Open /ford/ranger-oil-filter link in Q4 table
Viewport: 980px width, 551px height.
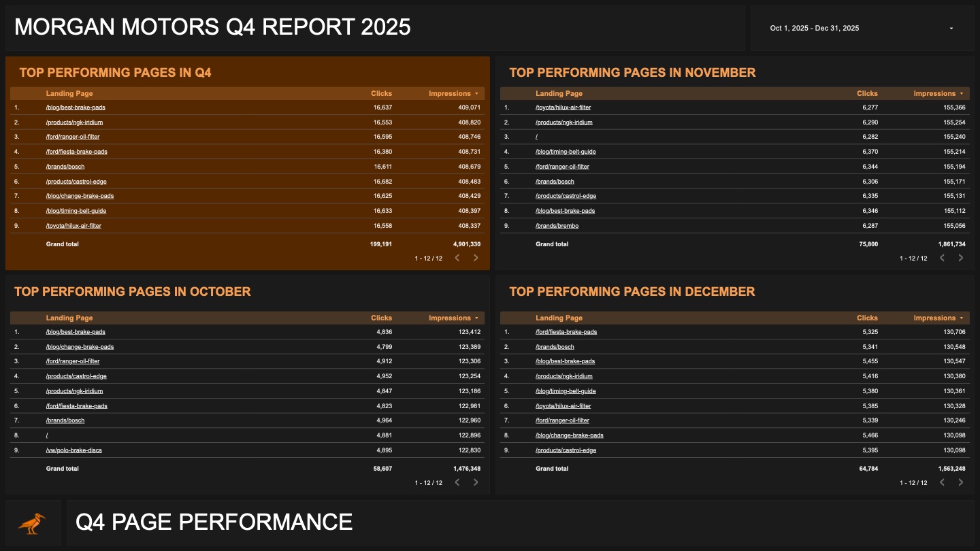[x=73, y=137]
